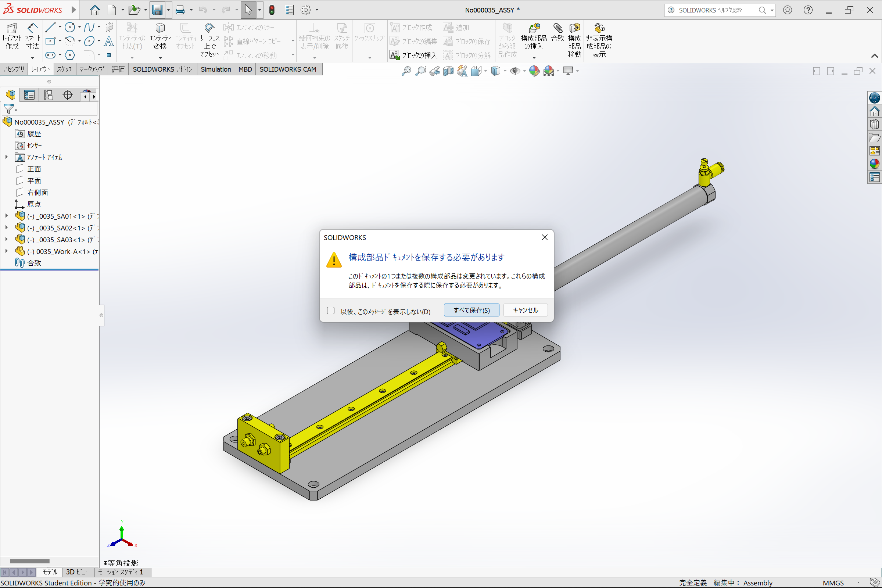Open the ConfigurationManager tab icon
Screen dimensions: 882x588
coord(49,95)
